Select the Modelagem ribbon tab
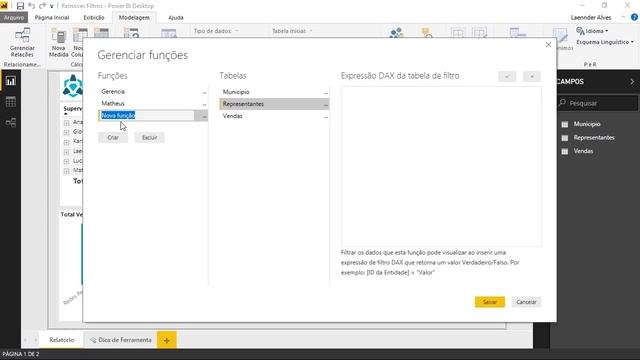 tap(134, 18)
